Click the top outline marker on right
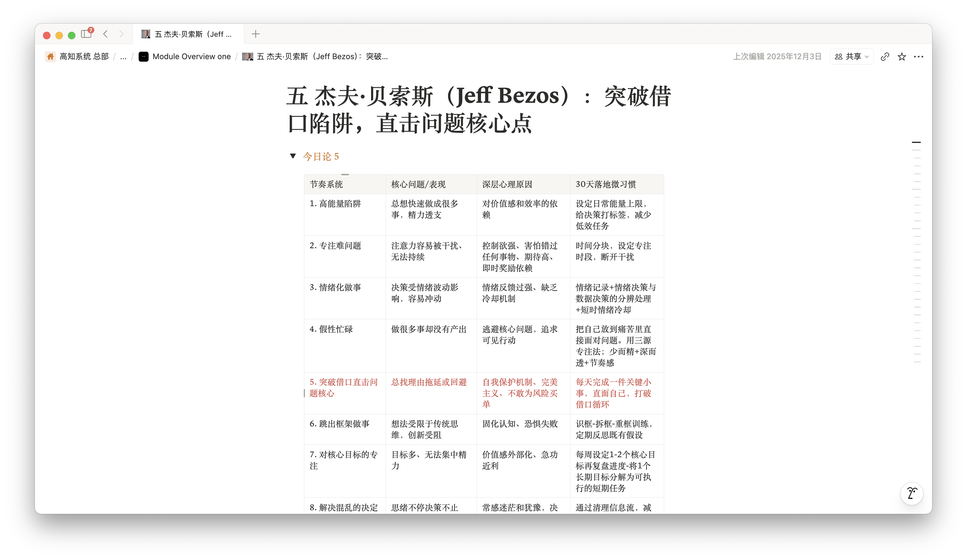This screenshot has width=967, height=560. click(x=916, y=142)
